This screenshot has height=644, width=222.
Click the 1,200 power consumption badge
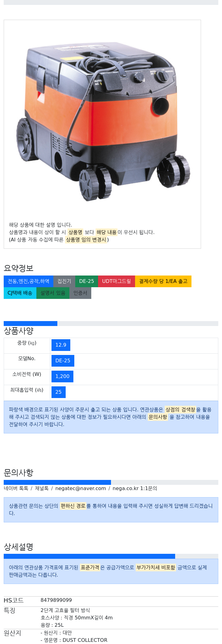pos(62,376)
